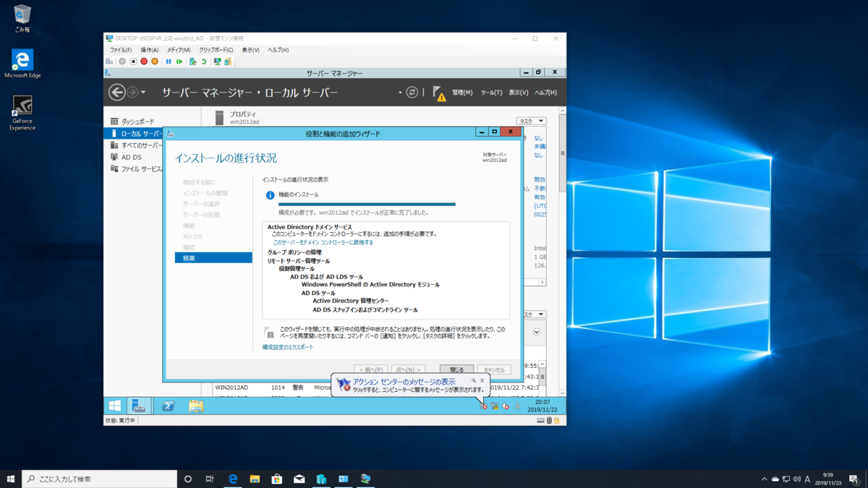Screen dimensions: 868x488
Task: Open host Windows Start menu
Action: coord(11,479)
